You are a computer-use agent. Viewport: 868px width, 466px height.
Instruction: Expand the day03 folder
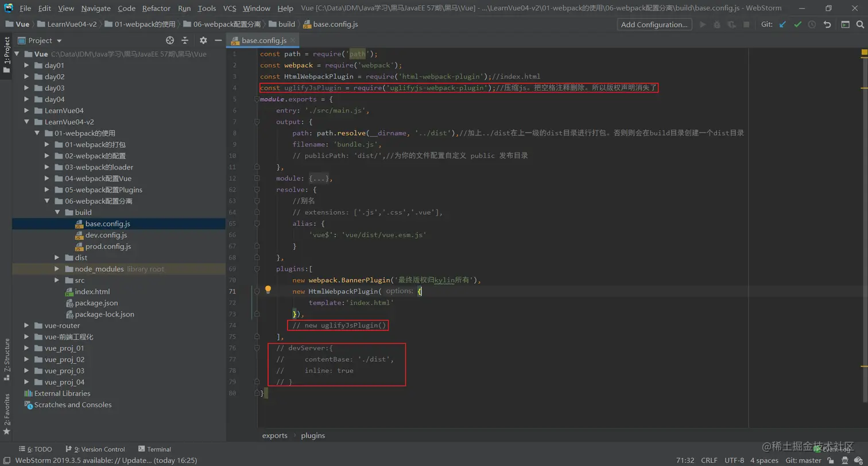[x=26, y=88]
